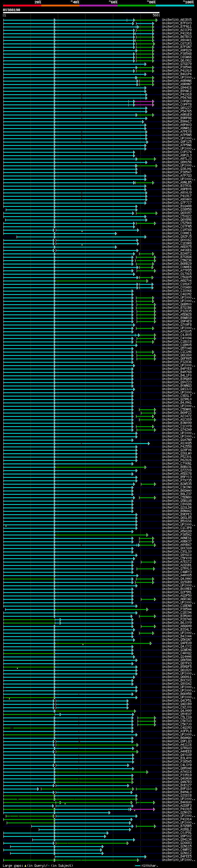Select the label UniRef100_A9NLB5

pyautogui.click(x=177, y=182)
